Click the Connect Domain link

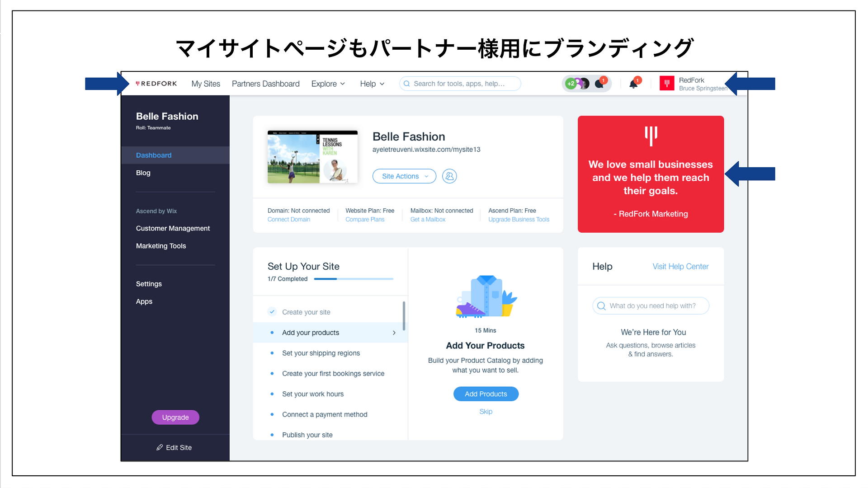[289, 220]
